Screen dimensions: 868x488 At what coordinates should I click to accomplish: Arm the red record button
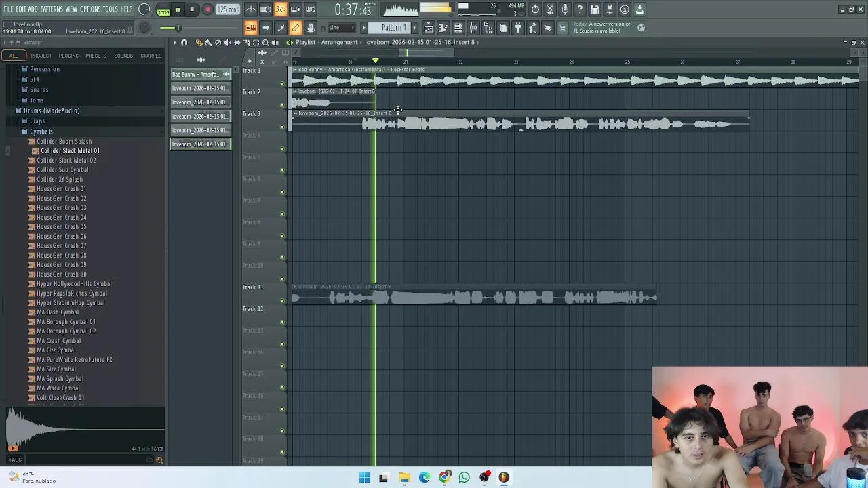coord(208,9)
